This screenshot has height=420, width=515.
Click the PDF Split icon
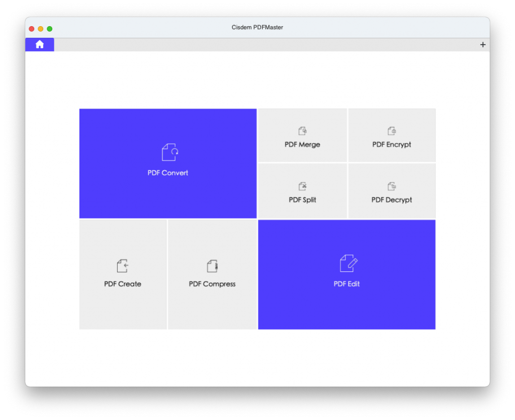coord(302,186)
